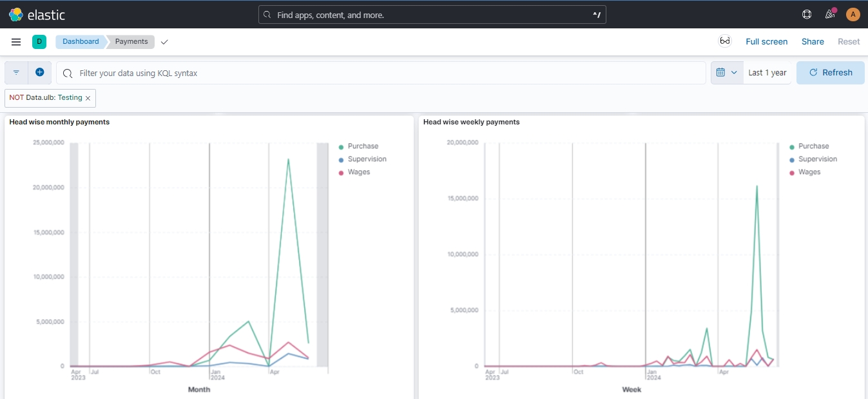The image size is (868, 399).
Task: Open the user account avatar menu
Action: (853, 14)
